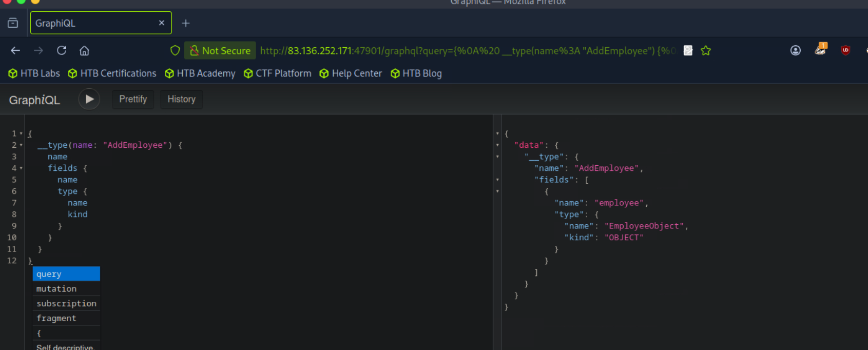Collapse the "data" object in results
The height and width of the screenshot is (350, 868).
pyautogui.click(x=497, y=145)
